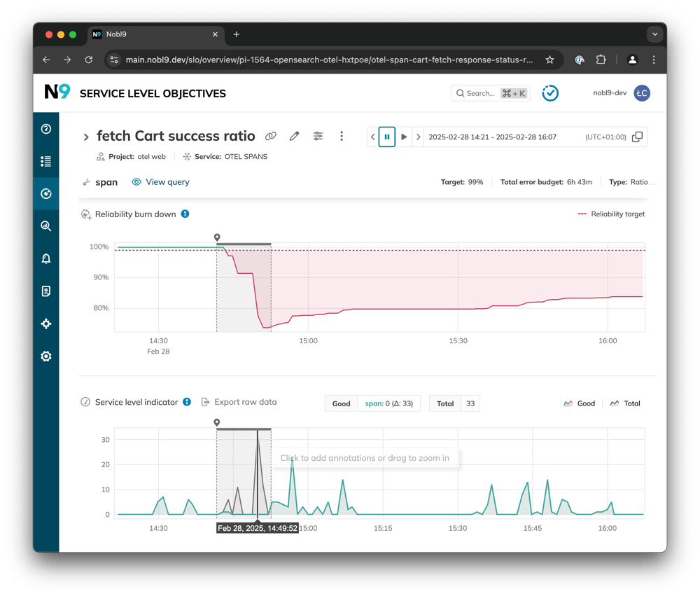Click the annotation pin on indicator chart

(x=217, y=422)
